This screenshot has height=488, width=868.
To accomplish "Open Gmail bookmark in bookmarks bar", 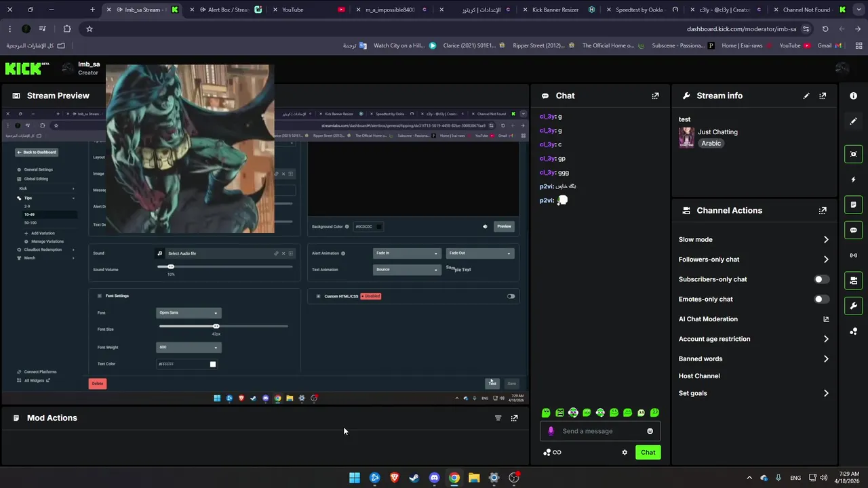I will (829, 45).
